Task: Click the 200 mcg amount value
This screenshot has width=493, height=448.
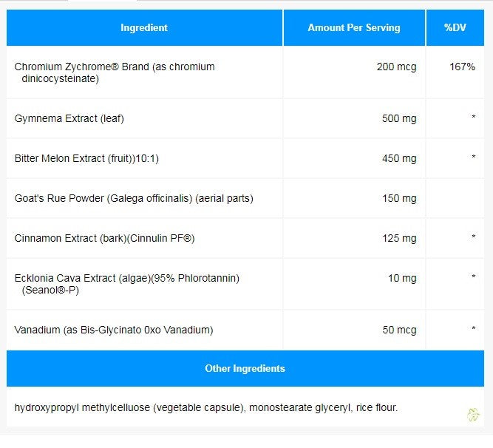Action: coord(396,67)
